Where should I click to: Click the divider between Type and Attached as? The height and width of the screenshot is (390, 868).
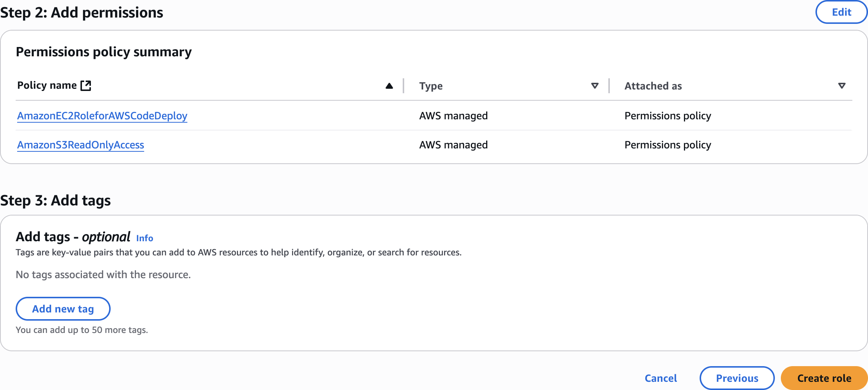click(609, 86)
